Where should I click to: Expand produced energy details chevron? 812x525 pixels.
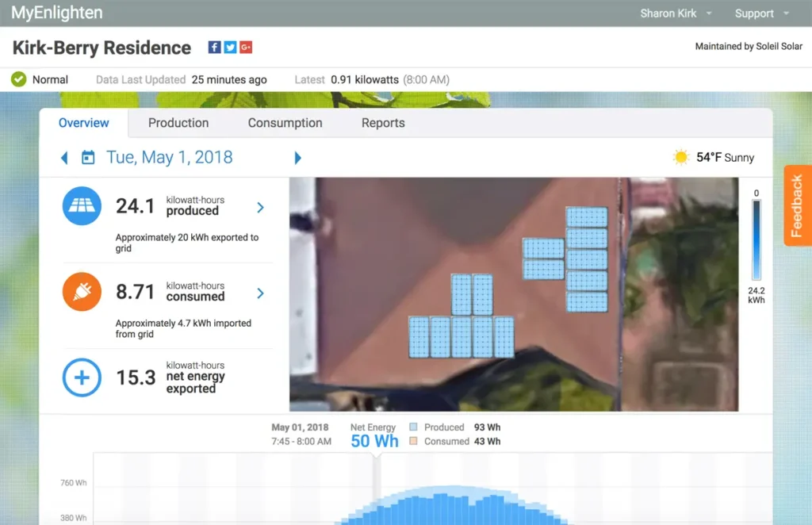(x=260, y=208)
